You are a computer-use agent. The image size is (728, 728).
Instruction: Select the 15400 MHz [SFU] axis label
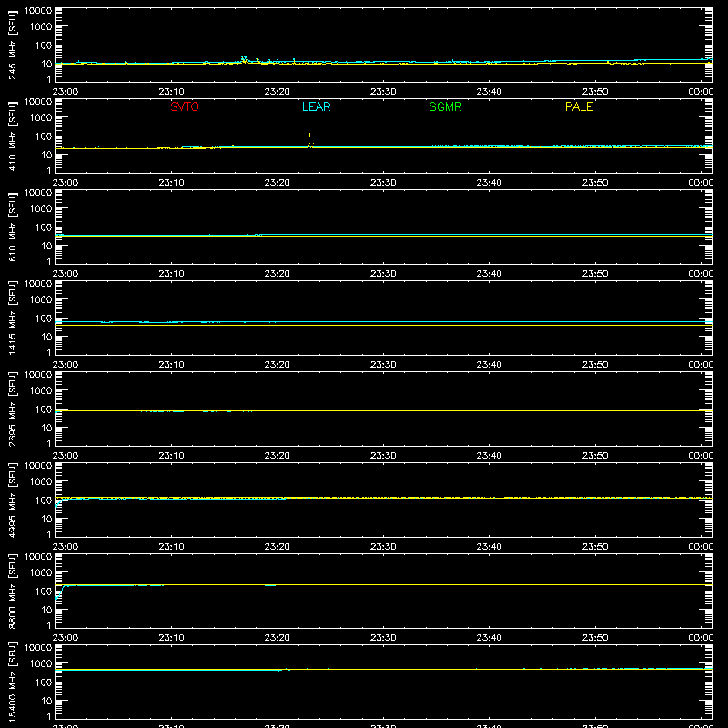(12, 682)
